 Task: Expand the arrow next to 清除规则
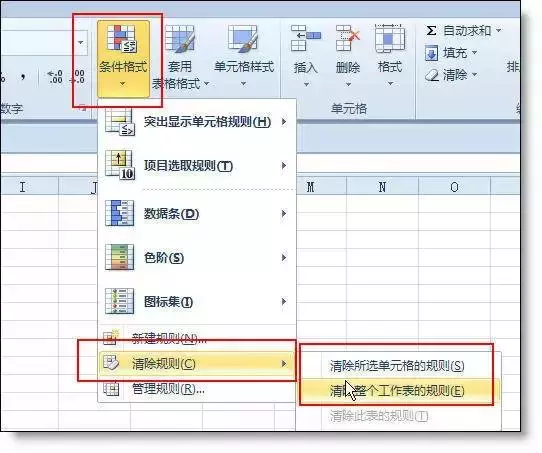(x=284, y=364)
